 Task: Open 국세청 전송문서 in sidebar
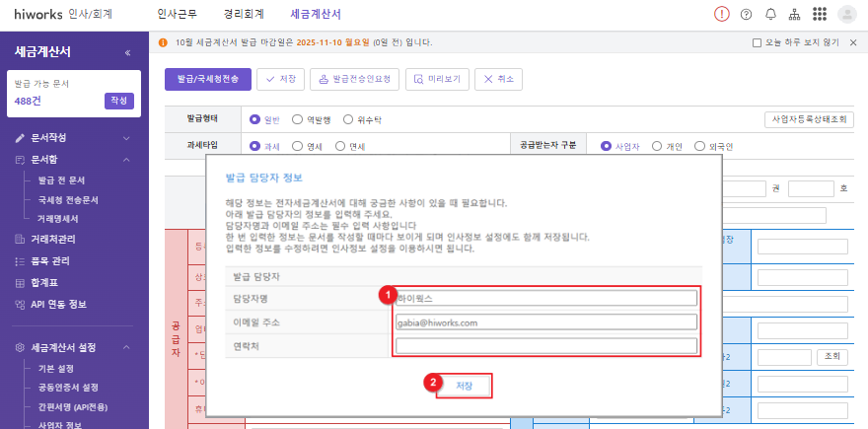(68, 199)
